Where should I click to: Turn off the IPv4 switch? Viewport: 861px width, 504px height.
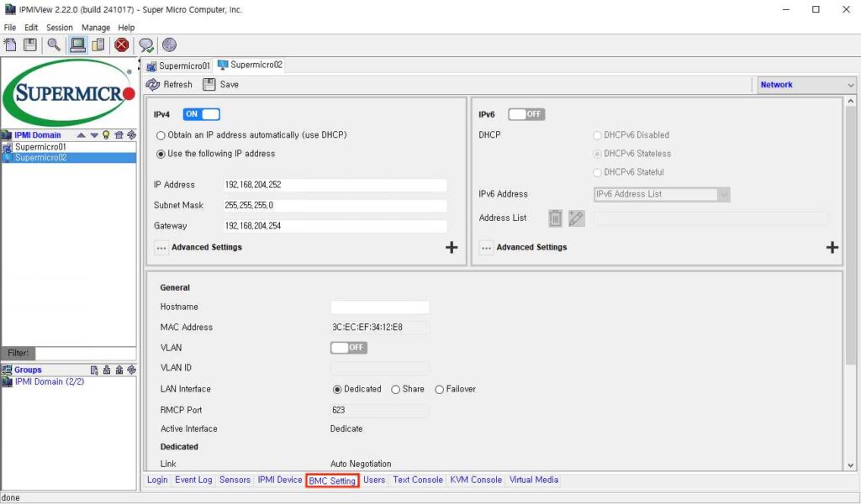(x=202, y=114)
